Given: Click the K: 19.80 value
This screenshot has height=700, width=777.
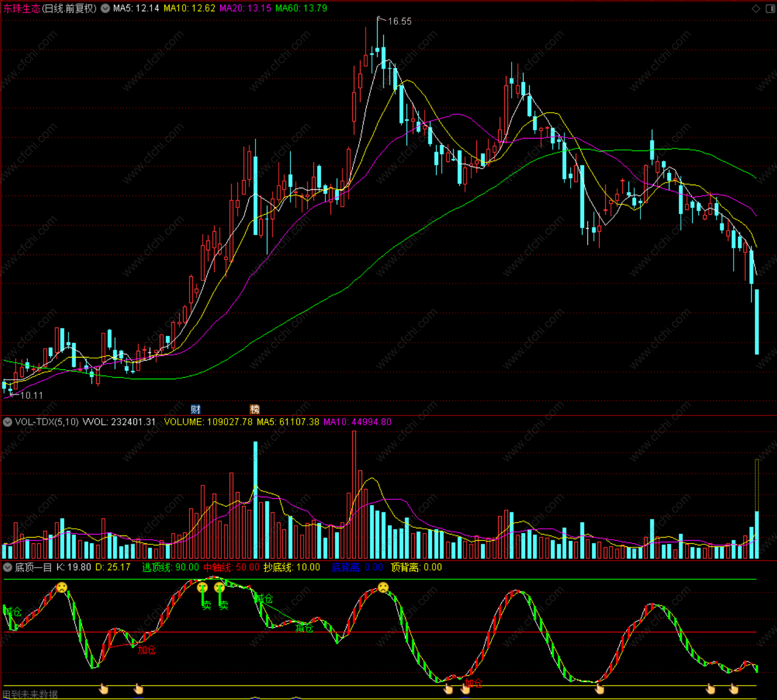Looking at the screenshot, I should [x=74, y=568].
